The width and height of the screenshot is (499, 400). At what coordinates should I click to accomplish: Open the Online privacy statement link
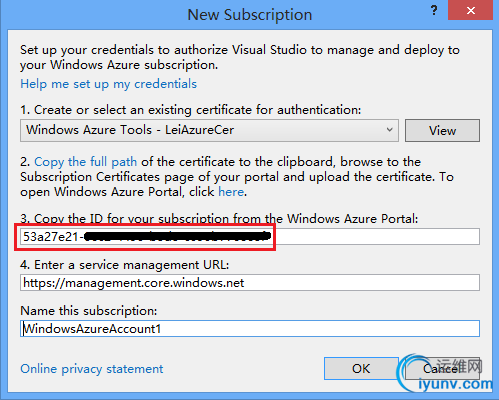[x=92, y=369]
